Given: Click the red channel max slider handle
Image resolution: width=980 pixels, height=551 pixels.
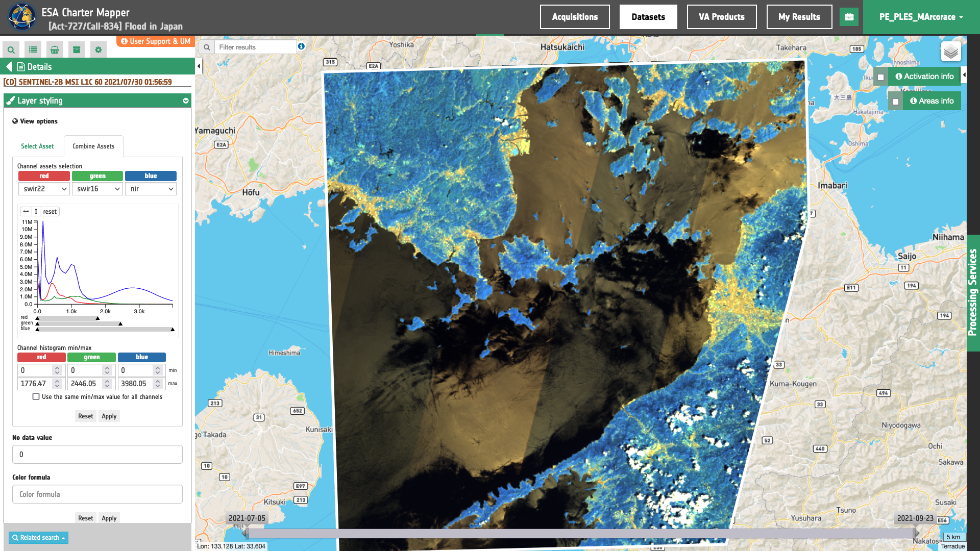Looking at the screenshot, I should (x=97, y=318).
